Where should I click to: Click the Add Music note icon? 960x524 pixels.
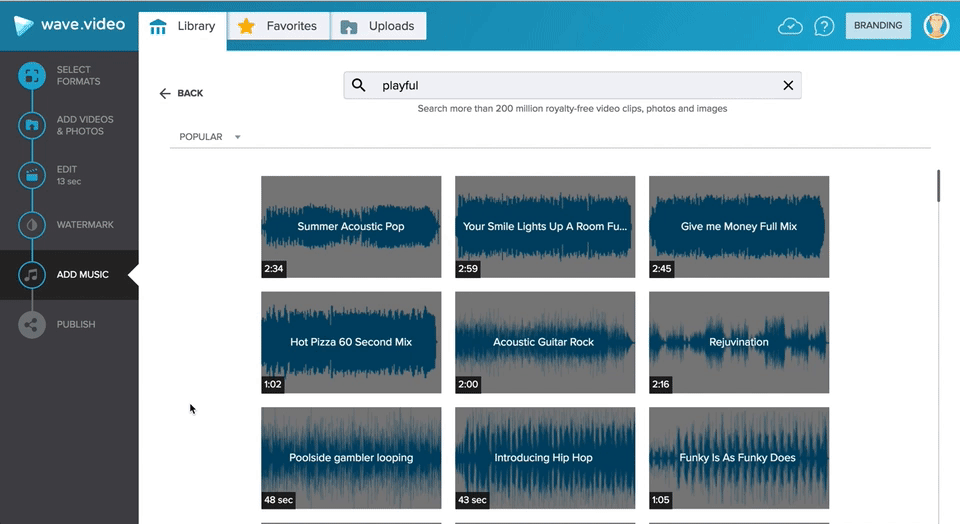tap(32, 275)
